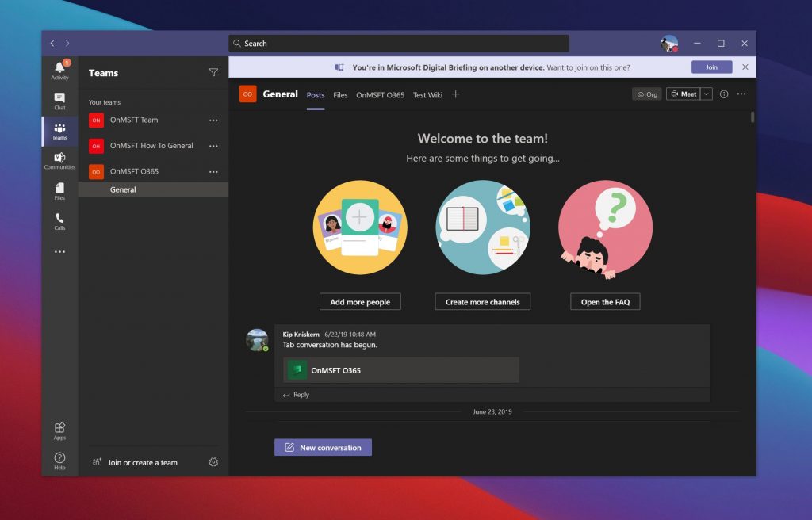Click the OnMSFT Team red avatar
This screenshot has width=812, height=520.
96,120
